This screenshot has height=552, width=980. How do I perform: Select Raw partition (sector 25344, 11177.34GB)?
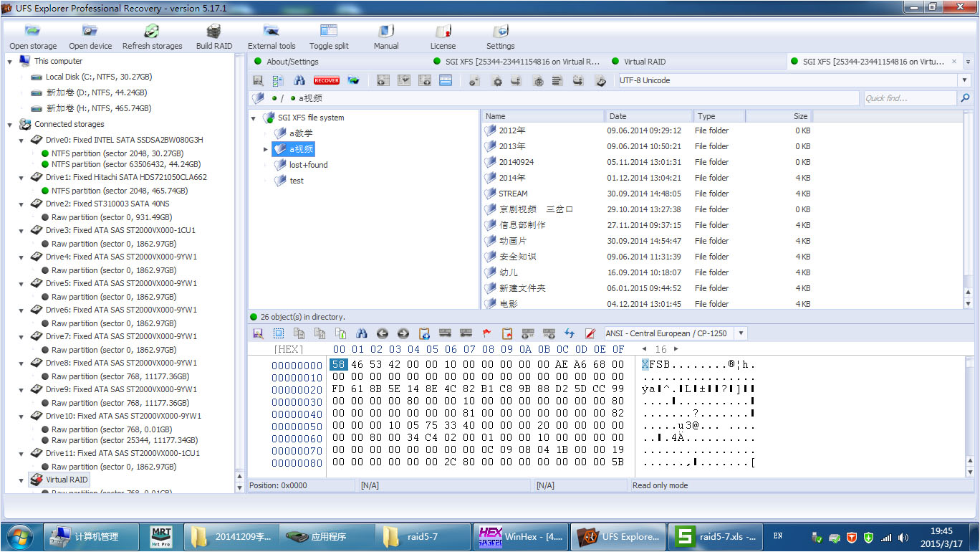coord(125,440)
